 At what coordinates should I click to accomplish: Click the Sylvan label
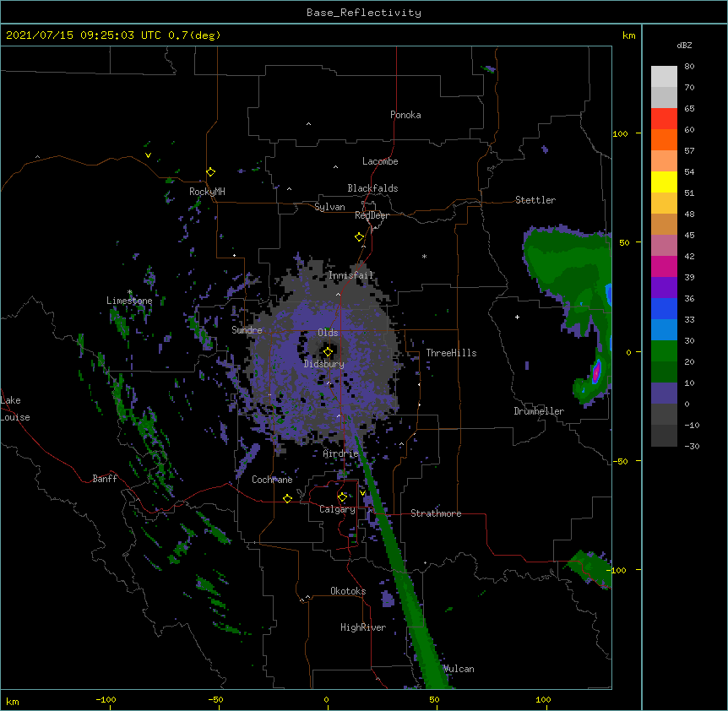pos(329,207)
